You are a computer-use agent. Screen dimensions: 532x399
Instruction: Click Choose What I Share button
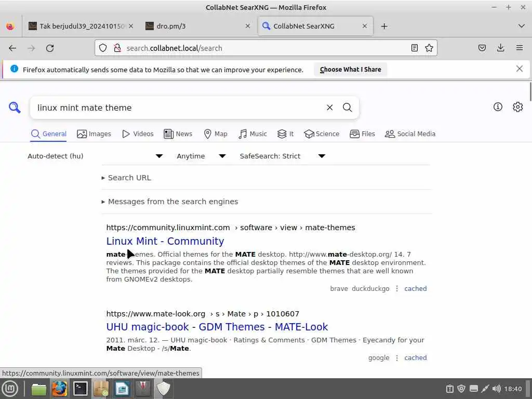coord(350,69)
